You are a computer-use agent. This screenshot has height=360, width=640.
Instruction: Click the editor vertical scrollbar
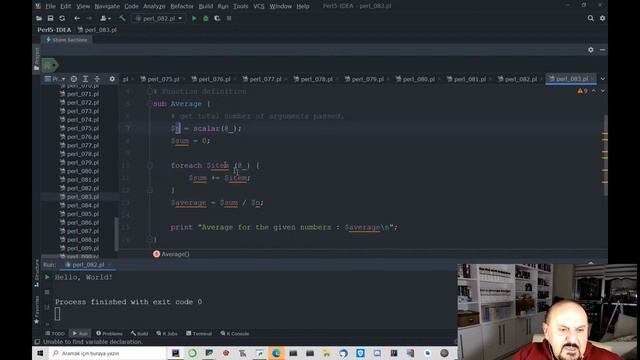tap(605, 155)
